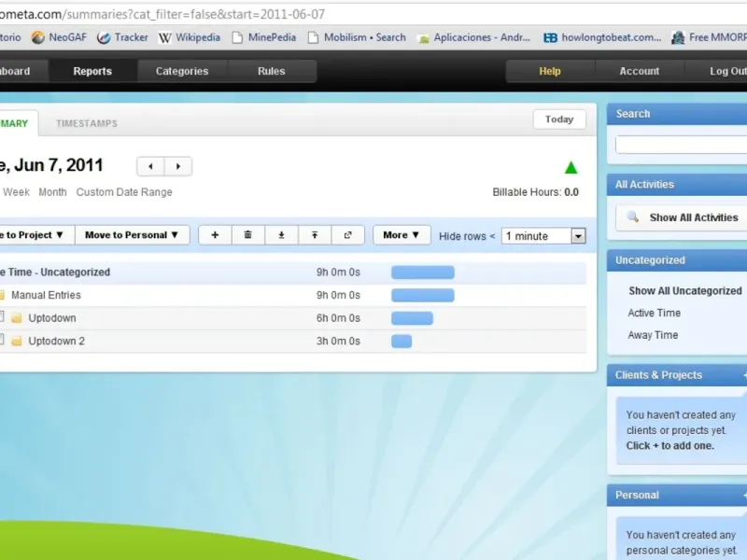The image size is (747, 560).
Task: Click the Uptodown 2 row label
Action: pos(56,341)
